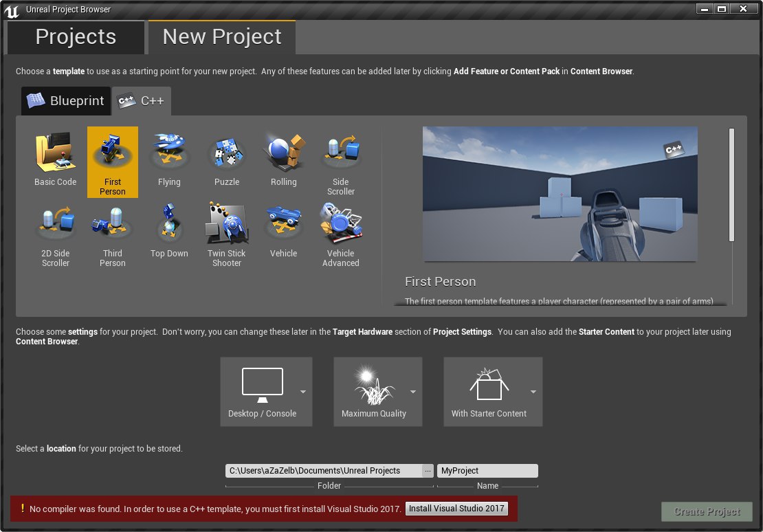Select the First Person template

tap(113, 162)
